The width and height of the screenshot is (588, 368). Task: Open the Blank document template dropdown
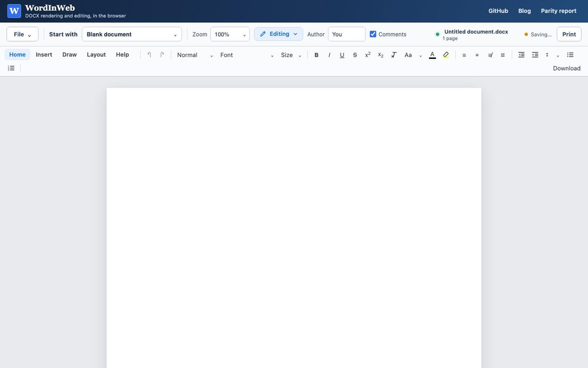[132, 34]
